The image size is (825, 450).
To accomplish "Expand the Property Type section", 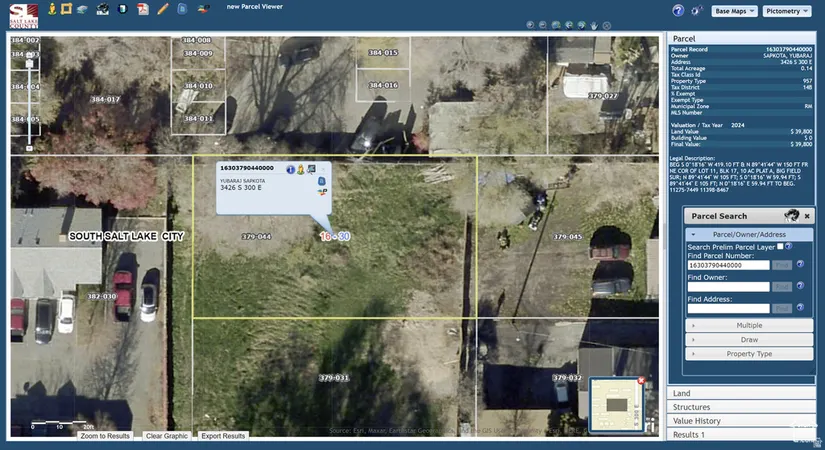I will [x=749, y=354].
